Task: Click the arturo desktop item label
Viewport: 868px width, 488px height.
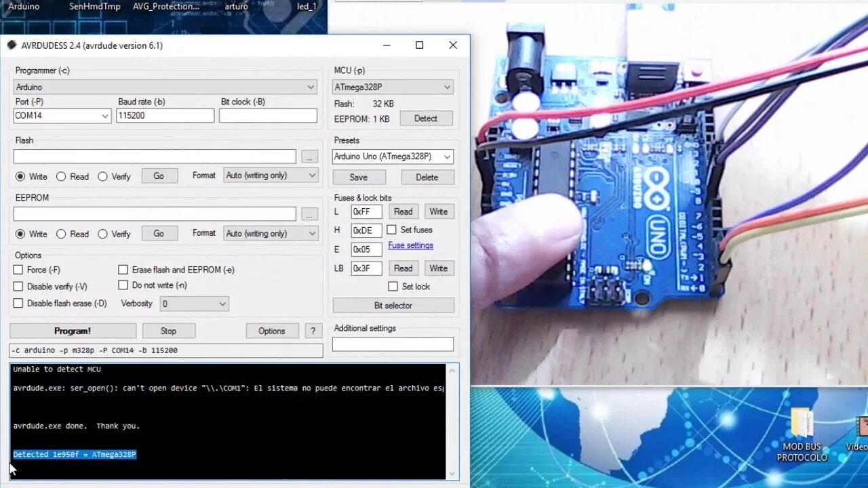Action: pos(236,6)
